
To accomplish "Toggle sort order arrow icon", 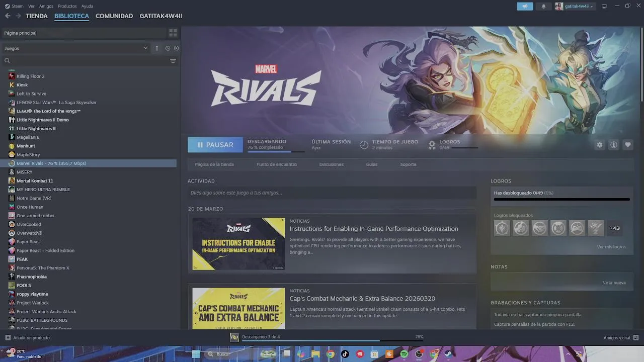I will tap(157, 48).
